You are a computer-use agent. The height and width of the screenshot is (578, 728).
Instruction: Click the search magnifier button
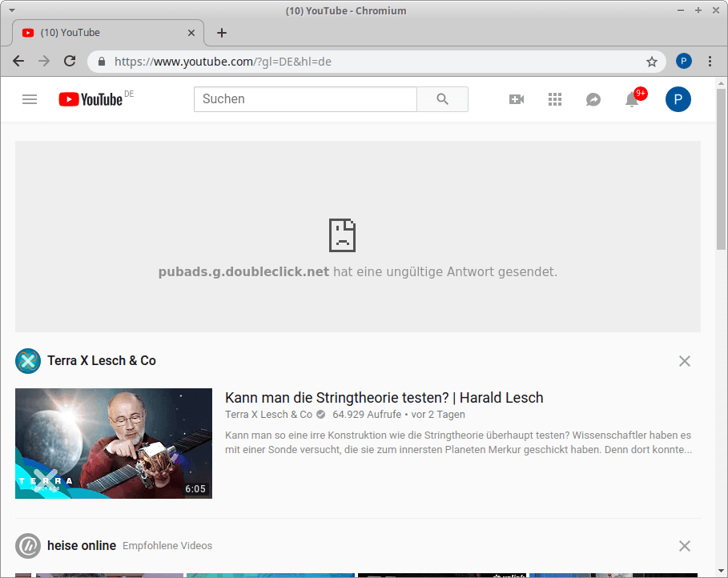[x=442, y=99]
